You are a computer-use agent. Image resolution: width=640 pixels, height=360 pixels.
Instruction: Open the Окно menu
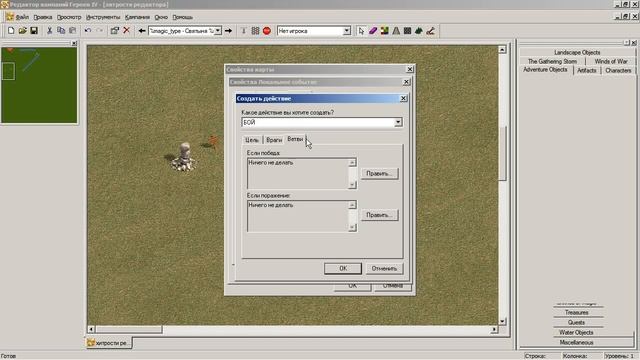(x=161, y=17)
